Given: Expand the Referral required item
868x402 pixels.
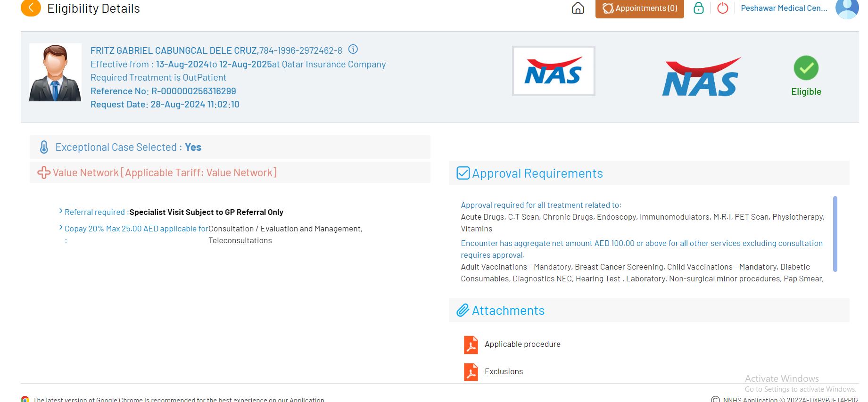Looking at the screenshot, I should 61,212.
